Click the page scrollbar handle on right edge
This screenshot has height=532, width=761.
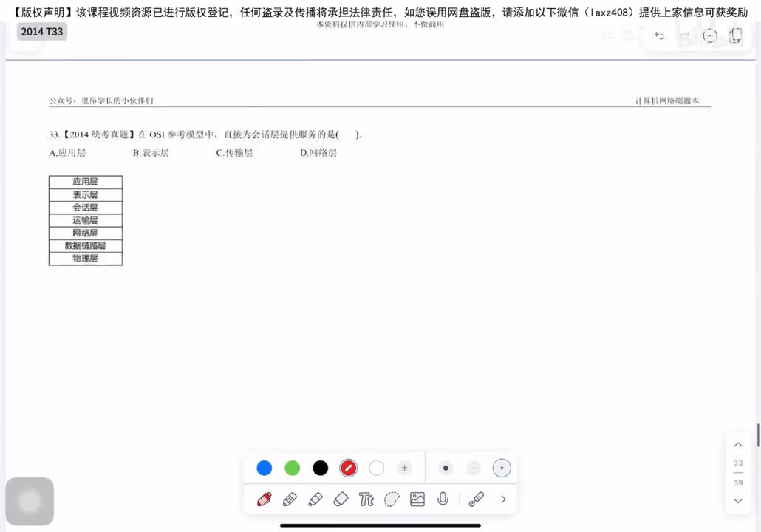coord(758,435)
